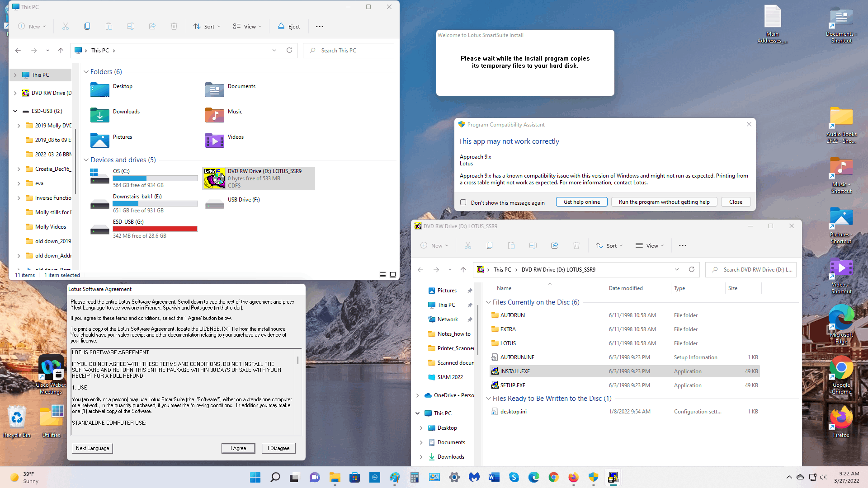
Task: Click Refresh icon in This PC address bar
Action: [289, 50]
